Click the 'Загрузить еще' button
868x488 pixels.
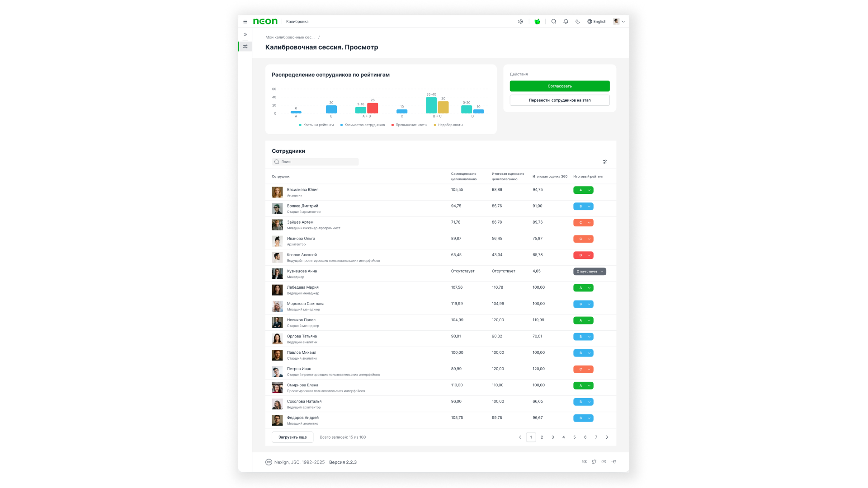click(x=292, y=437)
